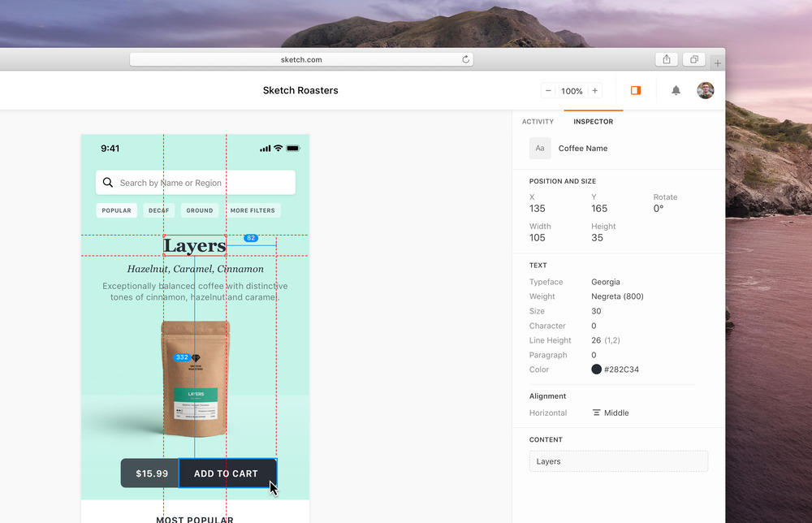Reload the page in the address bar
Image resolution: width=812 pixels, height=523 pixels.
[x=466, y=59]
